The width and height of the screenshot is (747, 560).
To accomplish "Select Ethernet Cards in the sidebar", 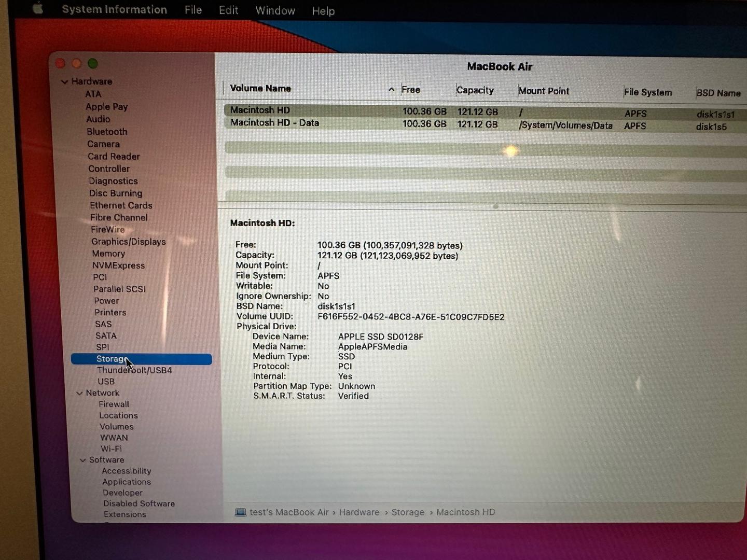I will click(x=121, y=205).
